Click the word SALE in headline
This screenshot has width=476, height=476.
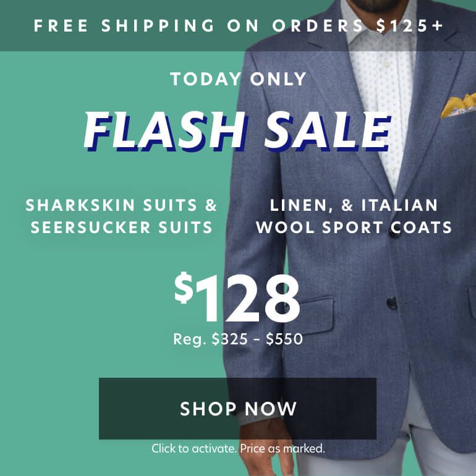tap(327, 131)
